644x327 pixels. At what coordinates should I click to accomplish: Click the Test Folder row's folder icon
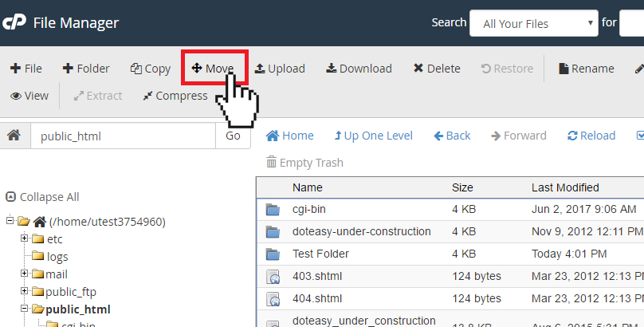coord(273,254)
